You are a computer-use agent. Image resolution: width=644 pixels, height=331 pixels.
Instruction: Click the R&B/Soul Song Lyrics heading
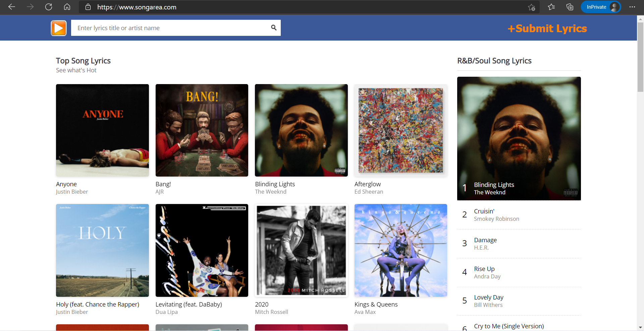[494, 61]
